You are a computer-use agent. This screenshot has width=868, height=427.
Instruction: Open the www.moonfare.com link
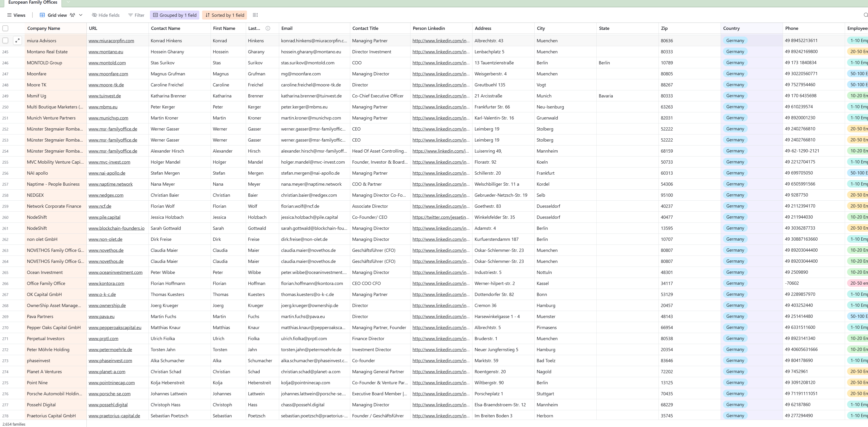[108, 74]
